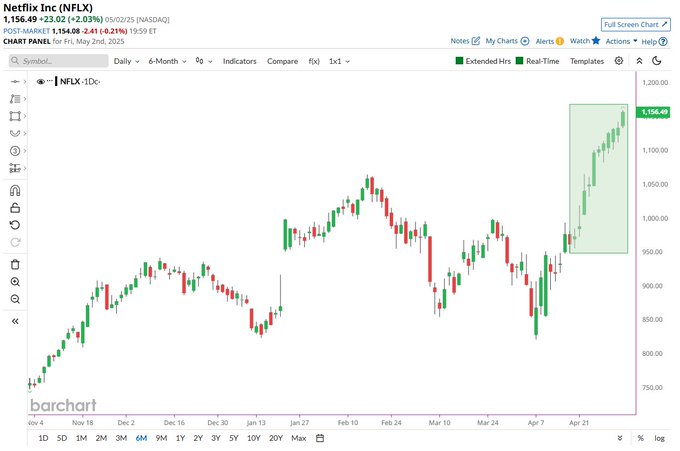Click the Alerts warning icon
Screen dimensions: 680x451
pos(559,41)
